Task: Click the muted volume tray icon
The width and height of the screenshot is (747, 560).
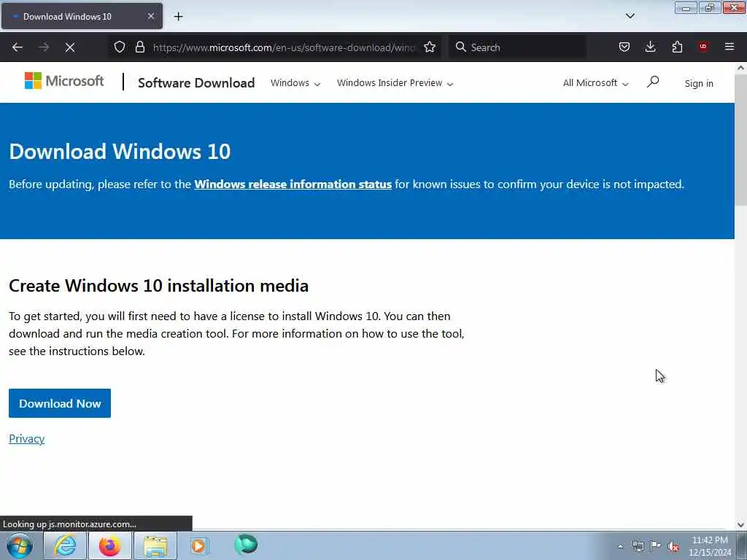Action: tap(673, 547)
